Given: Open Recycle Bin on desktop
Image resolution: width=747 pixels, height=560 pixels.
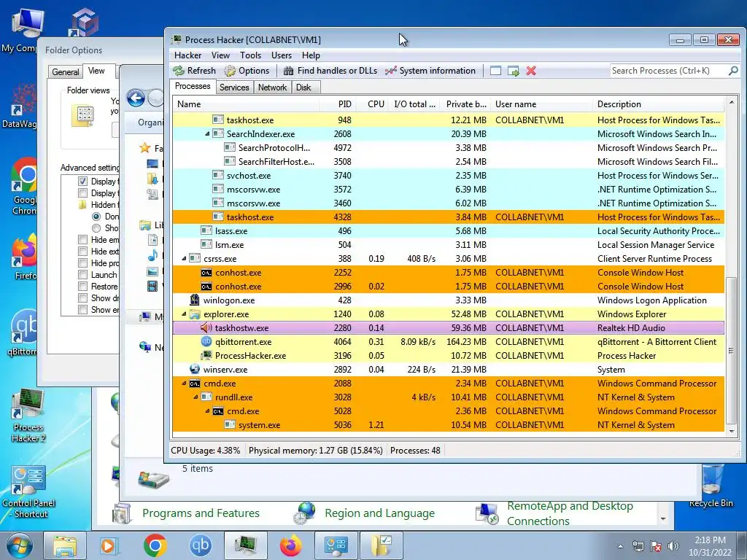Looking at the screenshot, I should (711, 486).
